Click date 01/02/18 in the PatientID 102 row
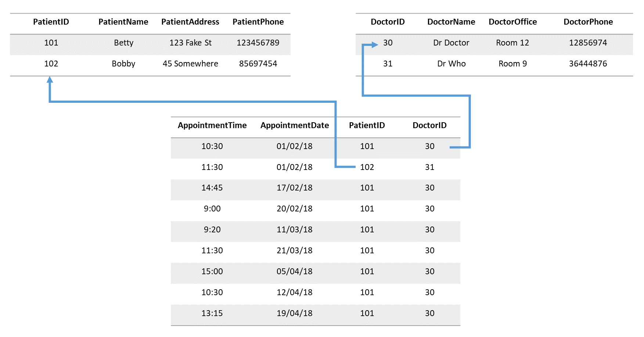Screen dimensions: 644x337 point(295,167)
